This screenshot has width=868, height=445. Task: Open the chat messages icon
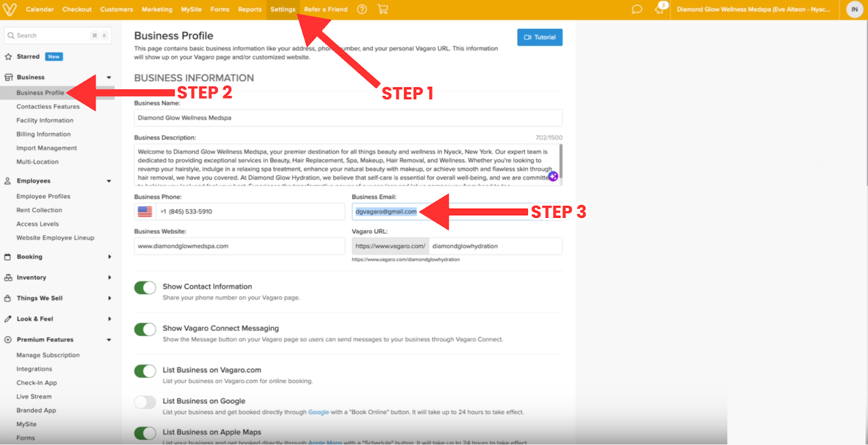[x=637, y=9]
